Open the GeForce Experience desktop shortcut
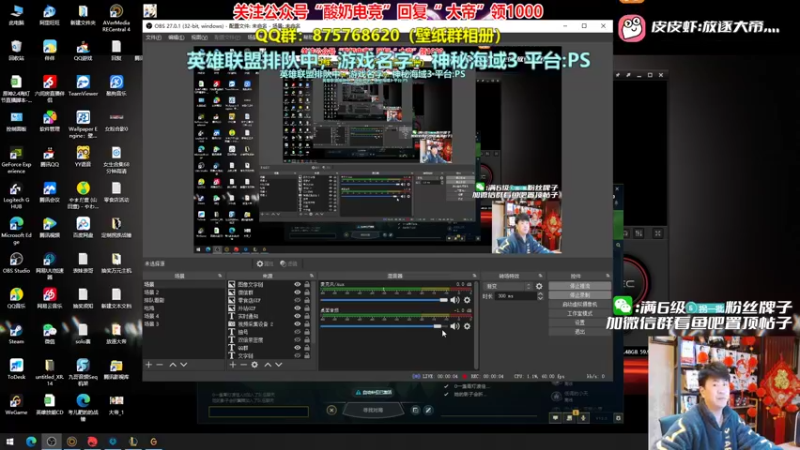 pos(16,160)
